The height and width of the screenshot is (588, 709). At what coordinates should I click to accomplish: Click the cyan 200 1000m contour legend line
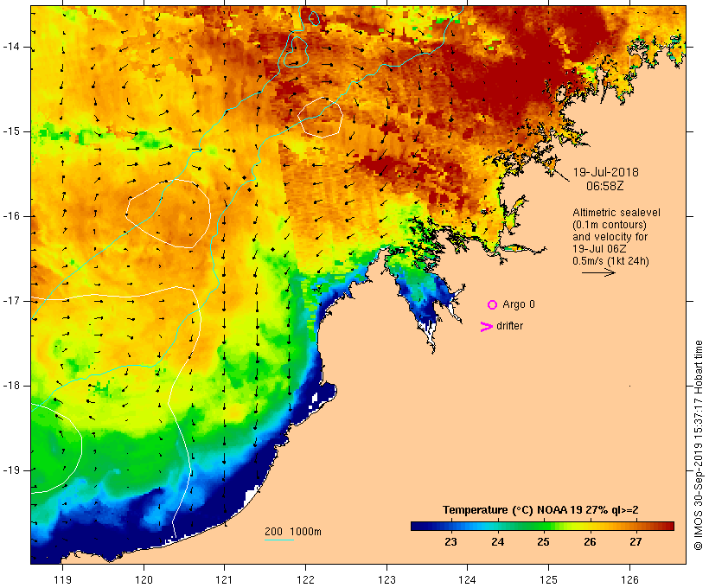click(x=279, y=540)
